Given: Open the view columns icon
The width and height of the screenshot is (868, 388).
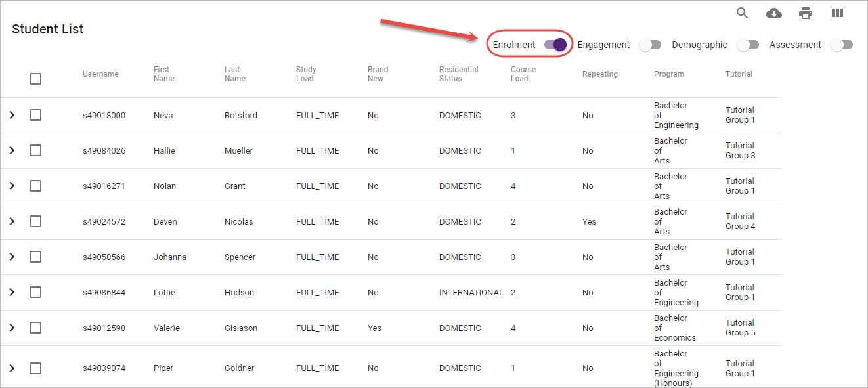Looking at the screenshot, I should pos(837,13).
